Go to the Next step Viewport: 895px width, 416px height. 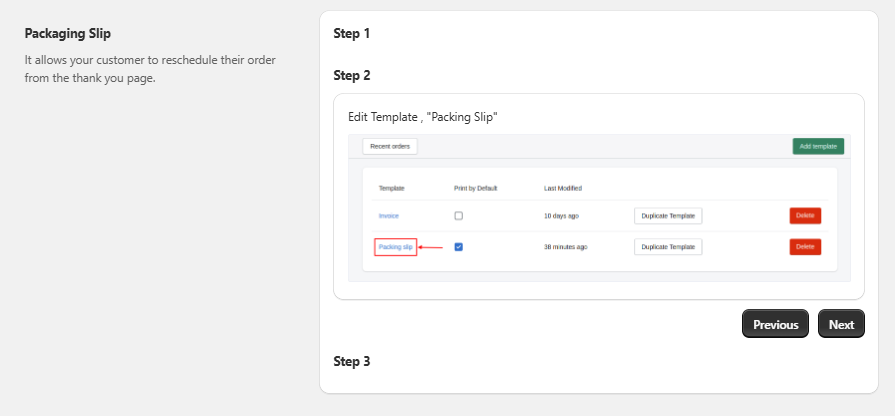pyautogui.click(x=841, y=324)
